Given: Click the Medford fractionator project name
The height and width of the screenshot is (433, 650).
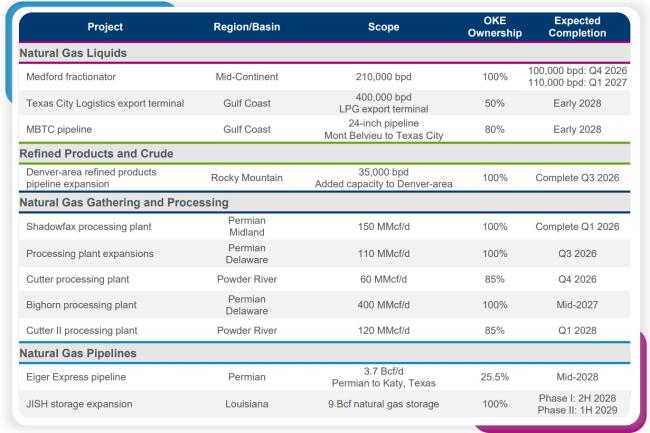Looking at the screenshot, I should pyautogui.click(x=71, y=77).
